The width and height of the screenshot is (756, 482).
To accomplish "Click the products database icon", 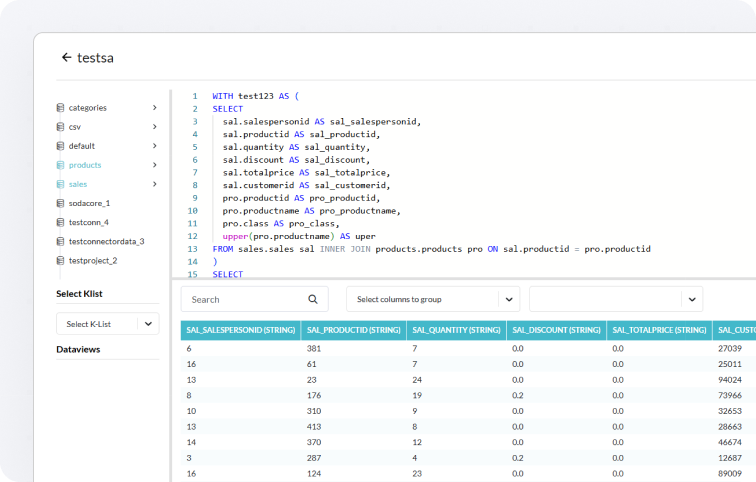I will coord(61,165).
